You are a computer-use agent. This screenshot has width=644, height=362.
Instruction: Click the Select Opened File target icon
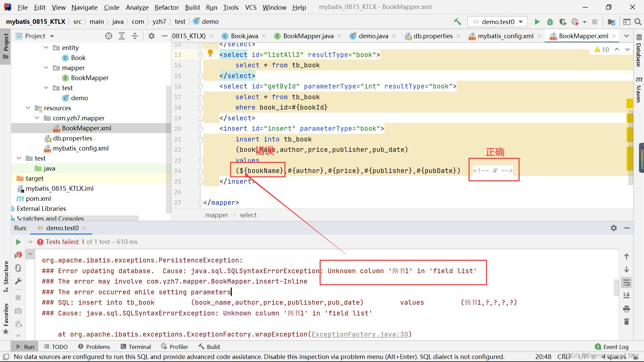click(109, 36)
